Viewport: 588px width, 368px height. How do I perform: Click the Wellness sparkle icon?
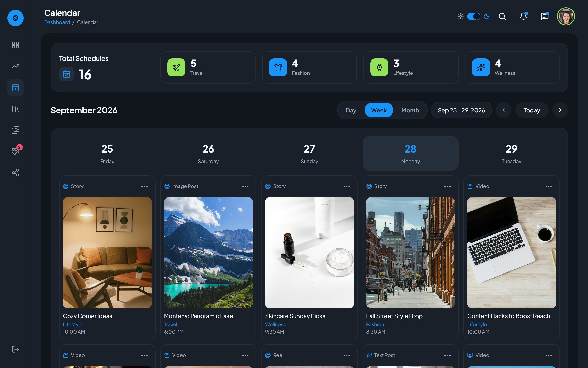[481, 67]
